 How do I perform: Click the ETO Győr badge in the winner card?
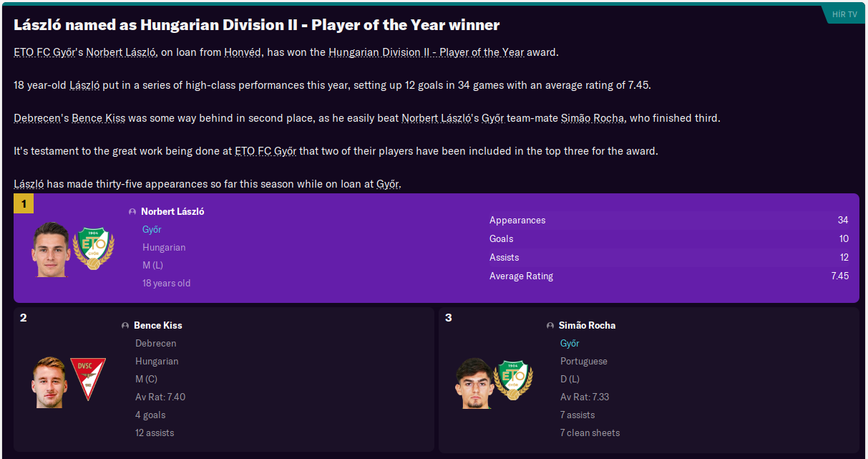[x=94, y=248]
